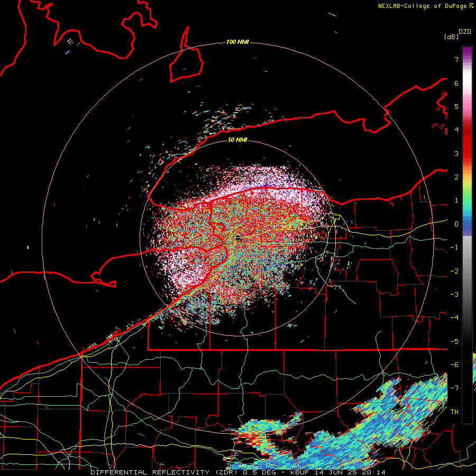The width and height of the screenshot is (476, 476).
Task: Click the differential reflectivity color scale bar
Action: (467, 235)
